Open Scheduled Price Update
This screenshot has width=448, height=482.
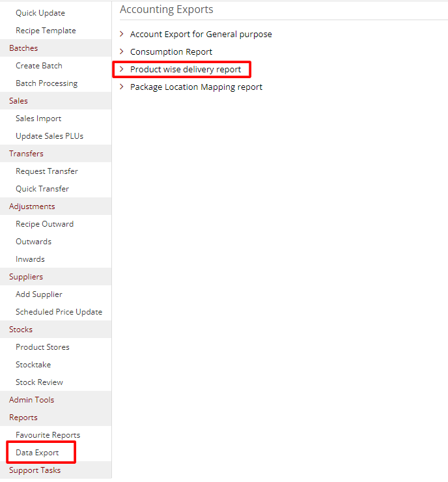[x=59, y=311]
